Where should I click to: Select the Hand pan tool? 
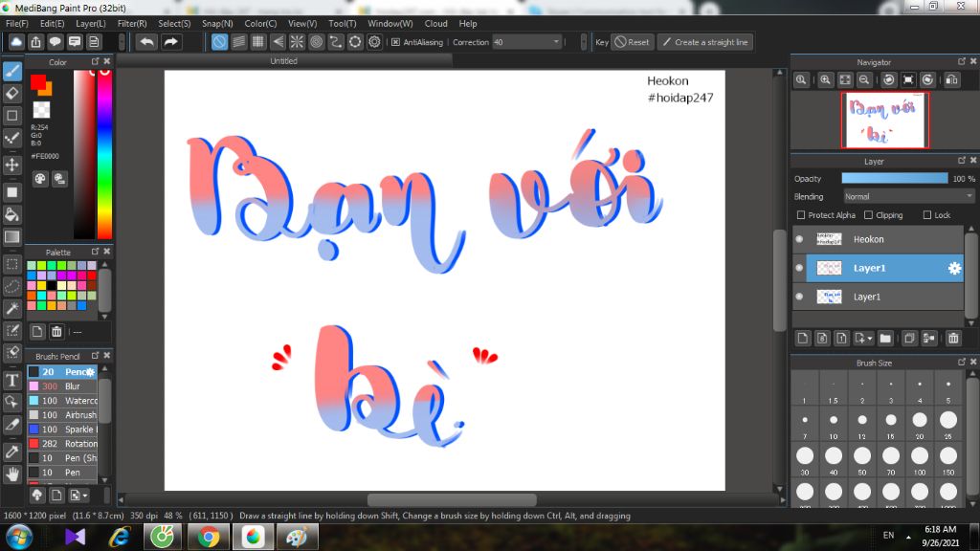(12, 474)
